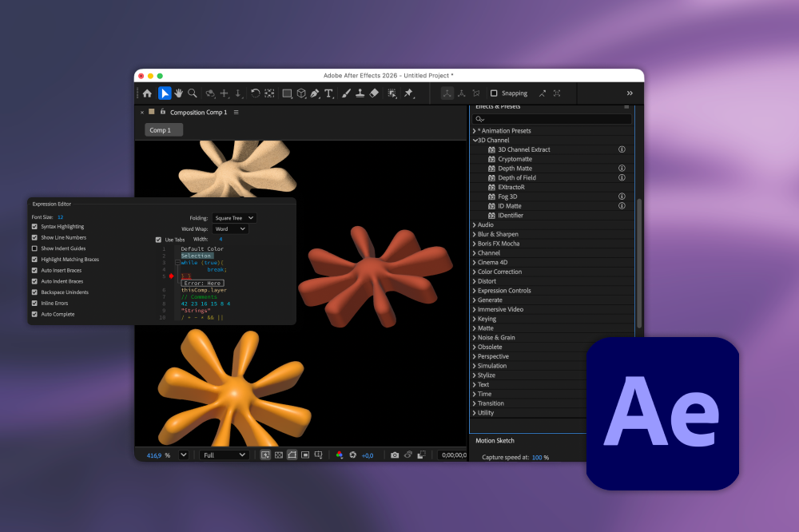
Task: Choose View Axis mode icon
Action: pyautogui.click(x=476, y=93)
